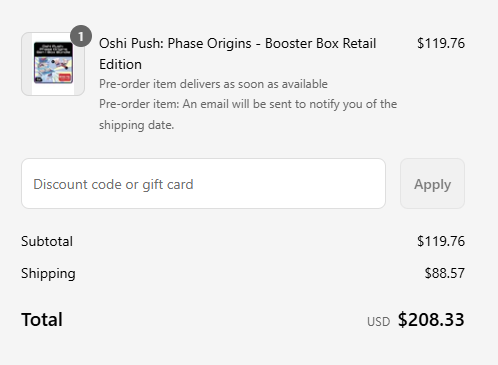This screenshot has height=365, width=498.
Task: Select the Shipping cost $88.57
Action: 445,273
